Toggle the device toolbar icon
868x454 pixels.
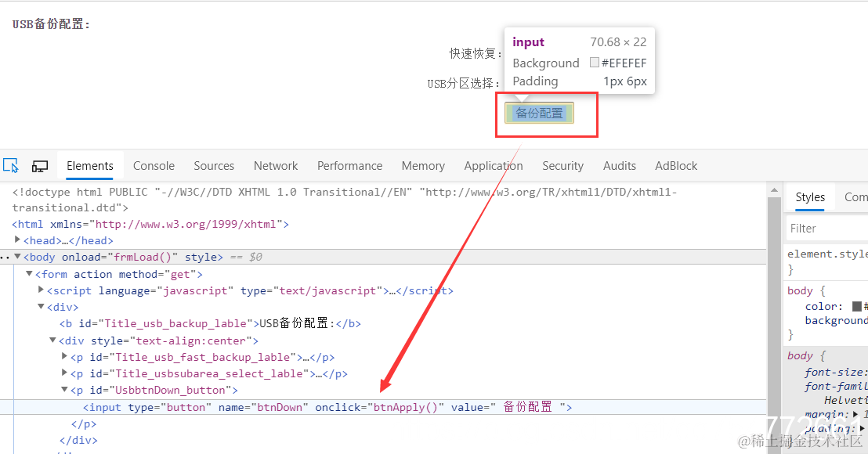[40, 166]
